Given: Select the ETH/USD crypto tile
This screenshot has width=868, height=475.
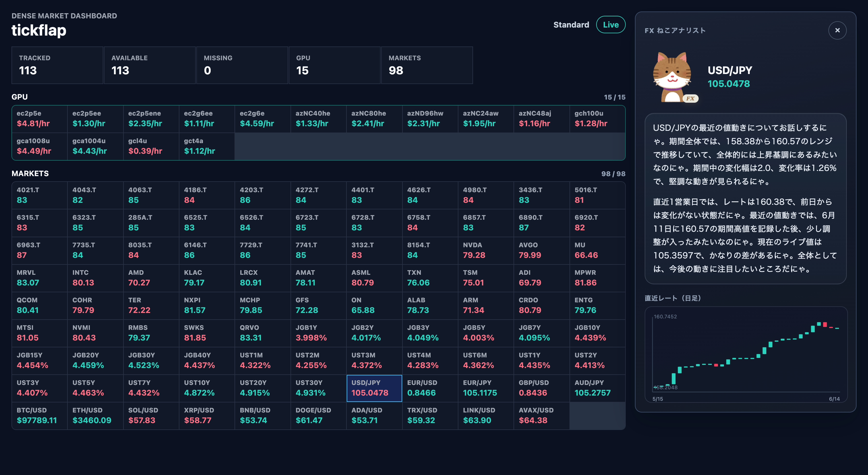Looking at the screenshot, I should 95,415.
